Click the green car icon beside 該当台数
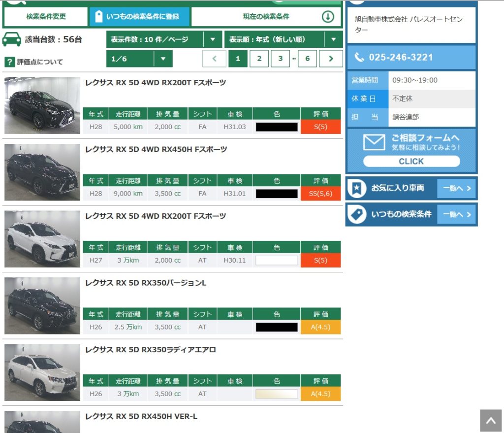The width and height of the screenshot is (504, 433). (x=12, y=39)
